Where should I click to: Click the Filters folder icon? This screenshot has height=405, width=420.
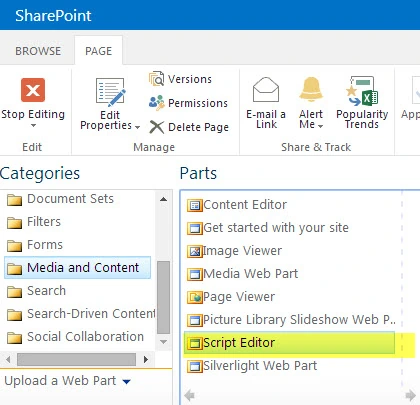point(14,223)
